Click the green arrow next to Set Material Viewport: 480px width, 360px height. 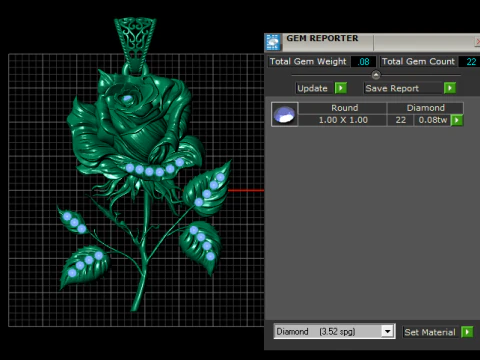pos(467,332)
